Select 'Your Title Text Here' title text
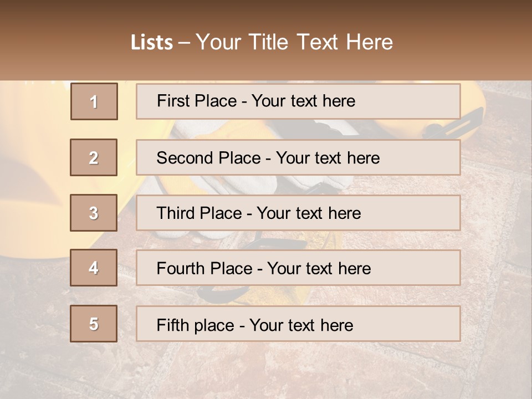532x399 pixels. pos(294,43)
